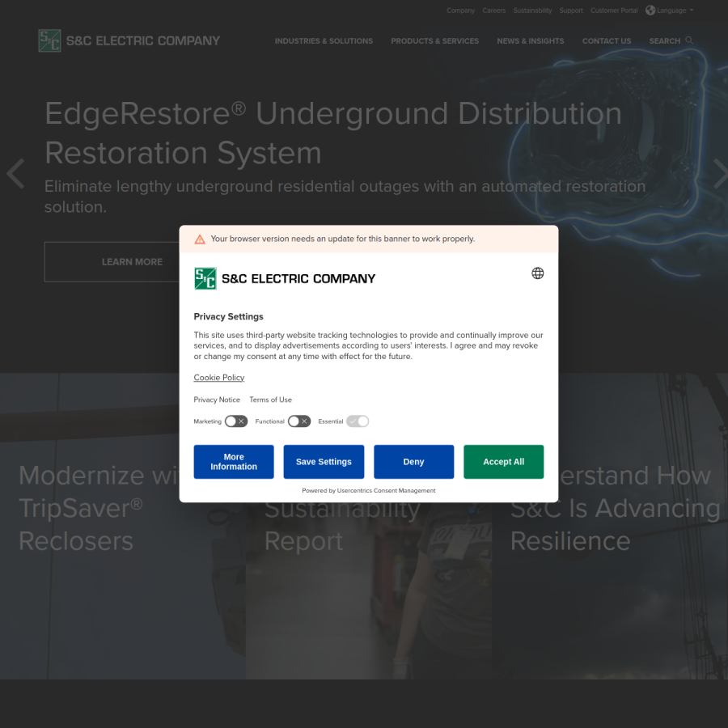Open Industries & Solutions menu

(x=324, y=41)
